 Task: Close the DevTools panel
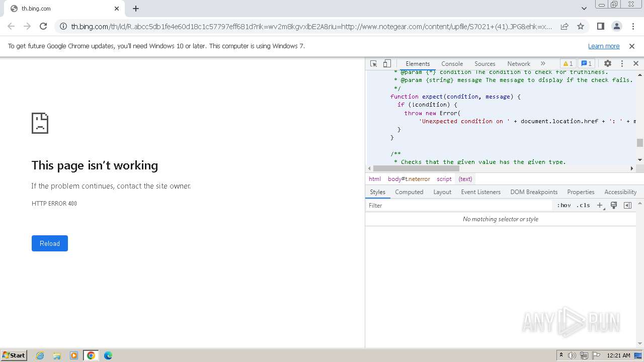tap(636, 64)
